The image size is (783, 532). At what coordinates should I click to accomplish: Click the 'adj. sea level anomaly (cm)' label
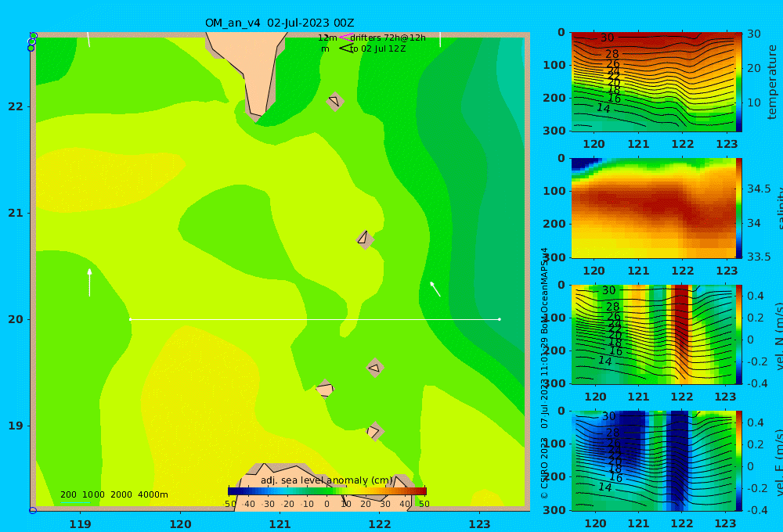pyautogui.click(x=327, y=480)
